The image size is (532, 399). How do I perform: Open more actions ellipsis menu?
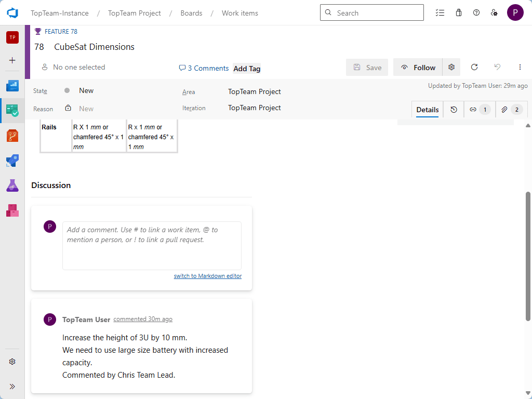tap(520, 68)
